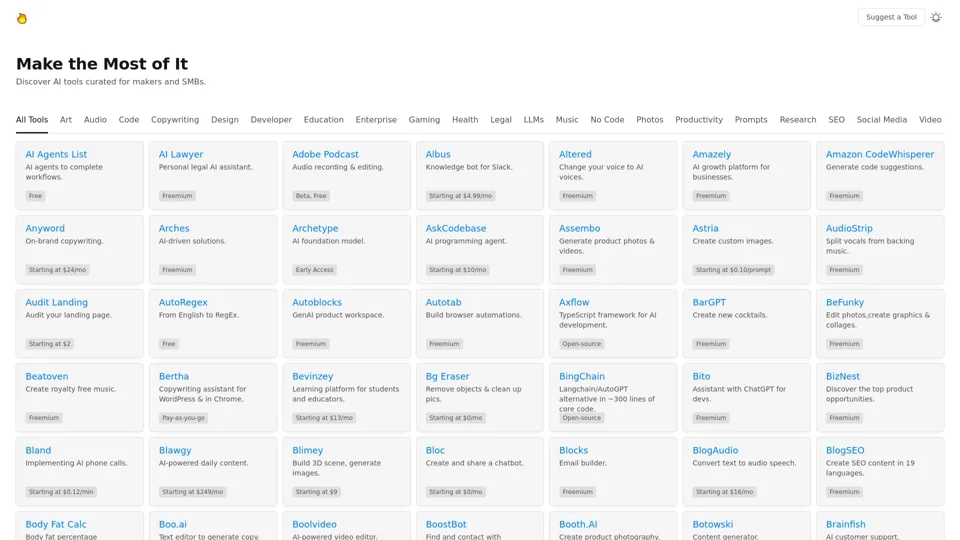Click the Bland tool link
This screenshot has width=960, height=540.
(x=38, y=451)
